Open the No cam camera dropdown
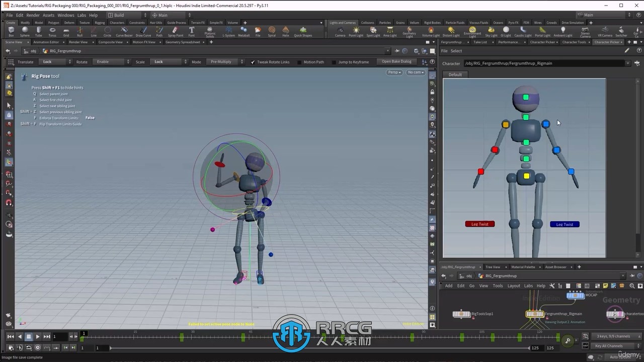Viewport: 644px width, 362px height. click(416, 72)
